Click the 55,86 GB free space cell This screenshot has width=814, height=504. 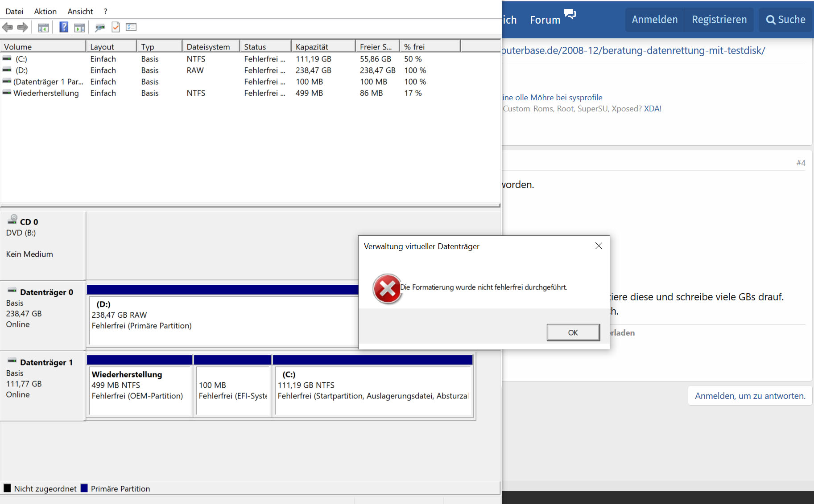376,59
